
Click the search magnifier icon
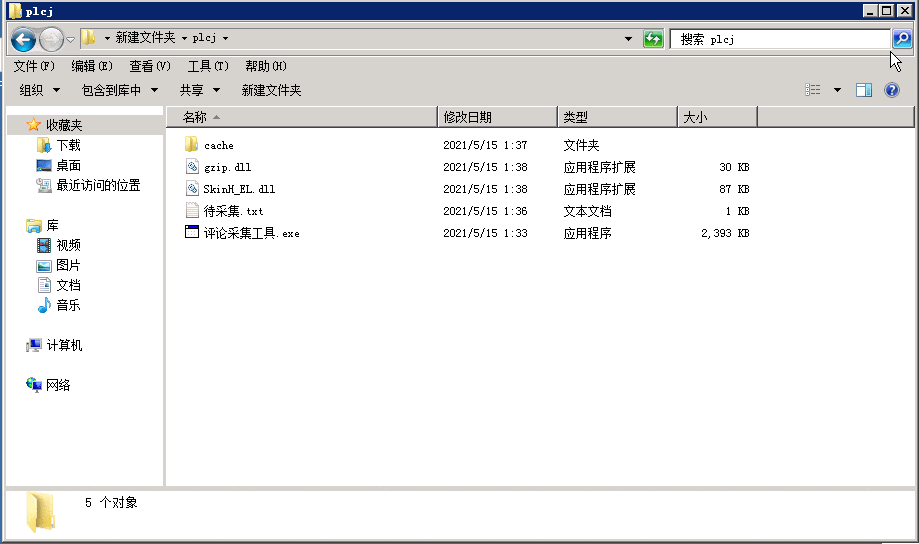pyautogui.click(x=902, y=39)
